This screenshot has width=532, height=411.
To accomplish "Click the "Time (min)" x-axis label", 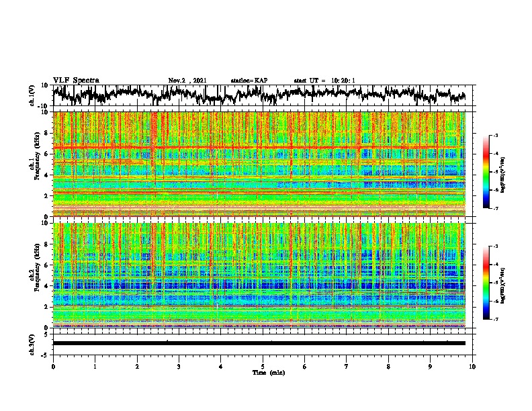I will (x=269, y=373).
